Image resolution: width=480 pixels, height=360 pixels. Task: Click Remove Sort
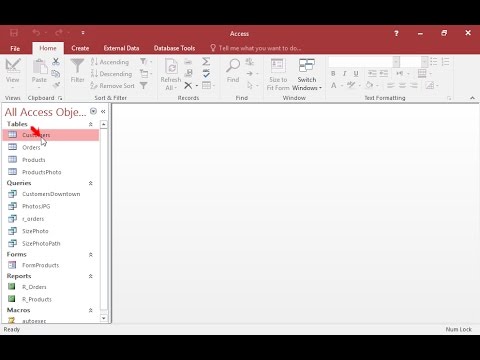(112, 86)
